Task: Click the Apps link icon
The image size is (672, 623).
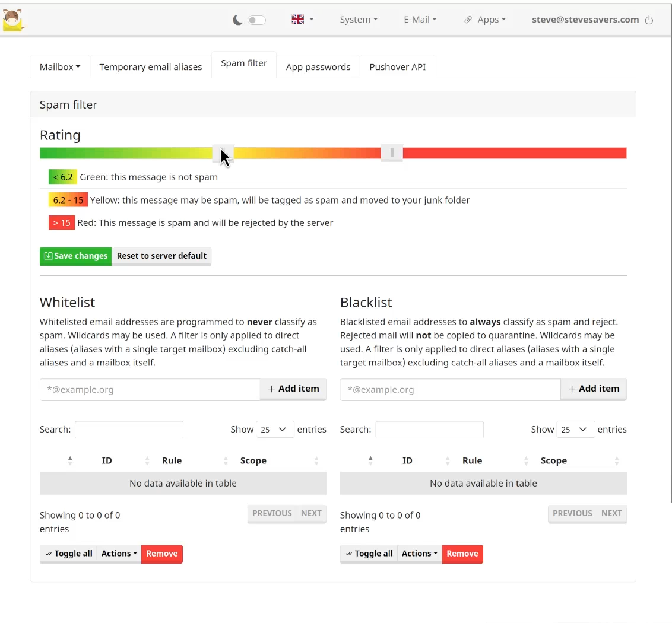Action: point(468,20)
